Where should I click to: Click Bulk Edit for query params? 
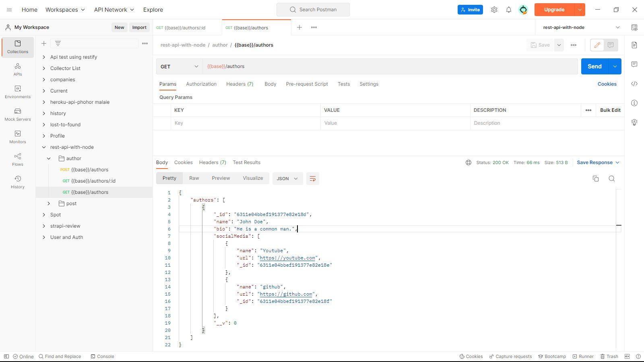coord(610,110)
